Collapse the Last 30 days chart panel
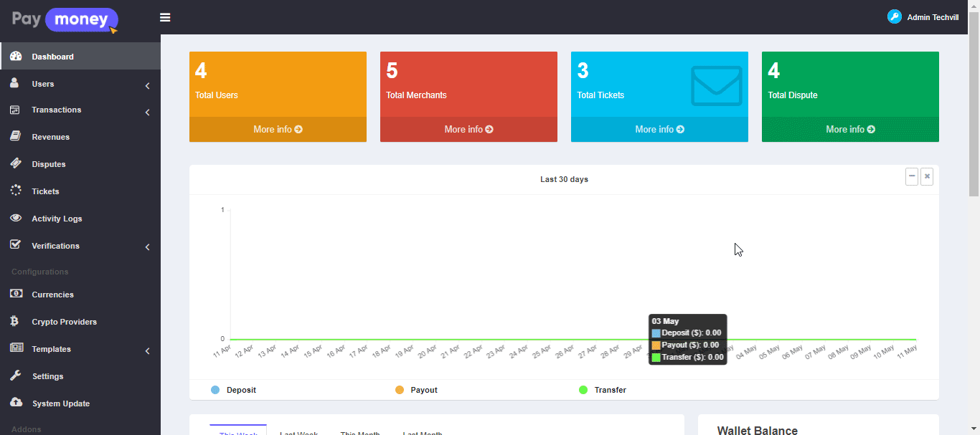Viewport: 980px width, 435px height. point(912,176)
